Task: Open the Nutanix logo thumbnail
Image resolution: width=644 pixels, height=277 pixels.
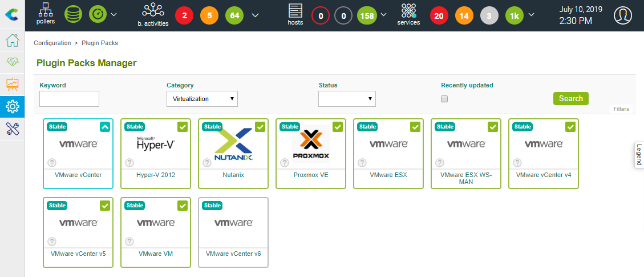Action: coord(234,144)
